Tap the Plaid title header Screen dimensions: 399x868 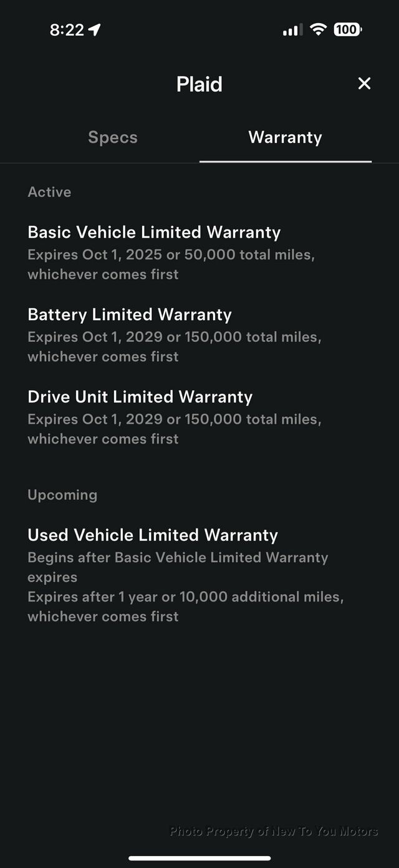tap(199, 84)
